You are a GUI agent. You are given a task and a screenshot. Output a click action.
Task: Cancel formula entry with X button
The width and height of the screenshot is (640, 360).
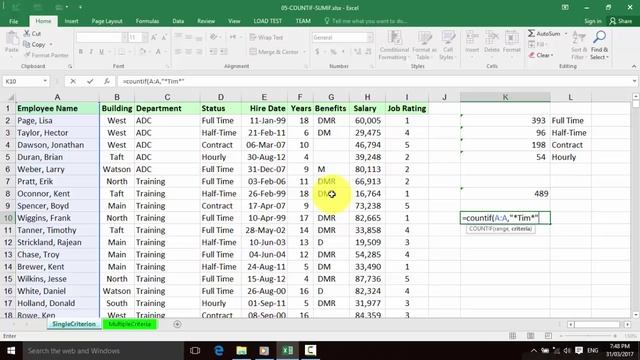click(x=73, y=81)
